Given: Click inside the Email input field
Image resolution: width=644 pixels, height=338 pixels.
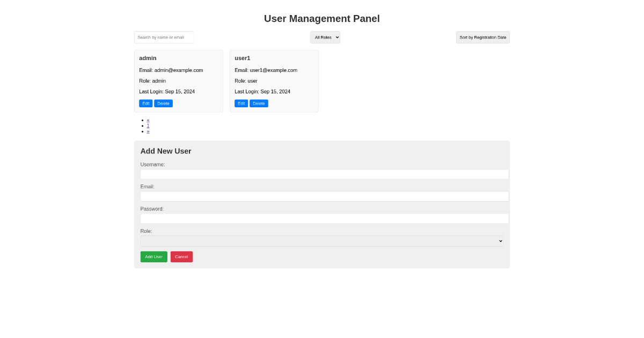Looking at the screenshot, I should coord(324,196).
